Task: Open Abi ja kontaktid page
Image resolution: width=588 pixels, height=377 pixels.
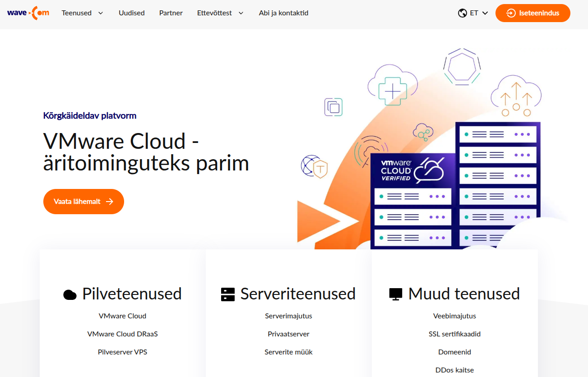Action: tap(283, 13)
